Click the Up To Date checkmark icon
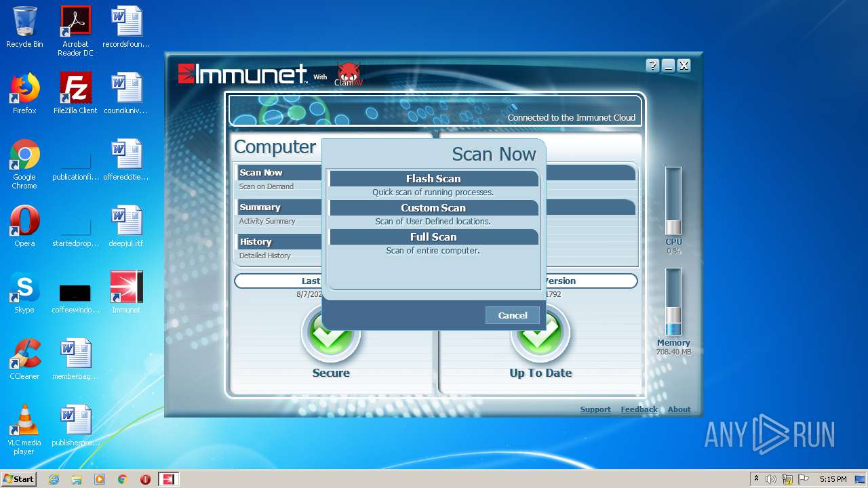Viewport: 868px width, 488px height. [x=540, y=333]
